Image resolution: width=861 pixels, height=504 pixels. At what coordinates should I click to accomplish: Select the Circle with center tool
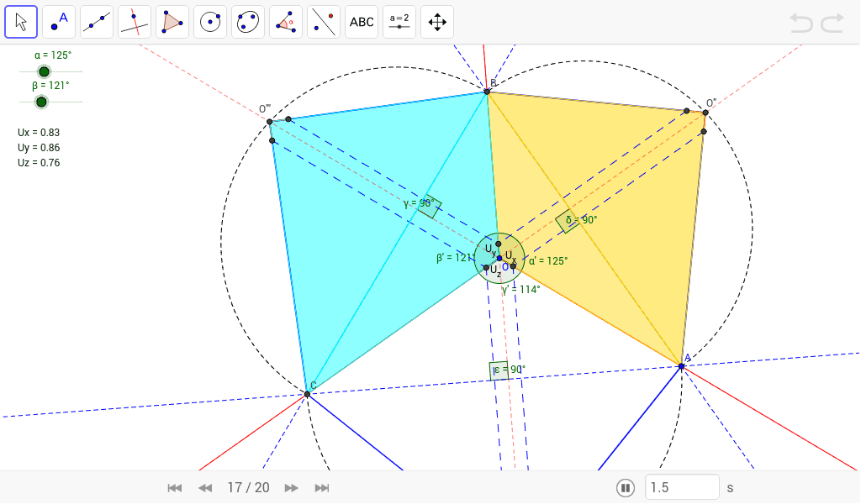[210, 22]
